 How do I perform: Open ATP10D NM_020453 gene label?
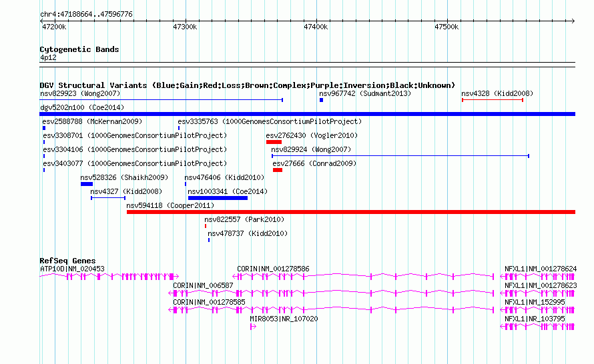tap(72, 269)
